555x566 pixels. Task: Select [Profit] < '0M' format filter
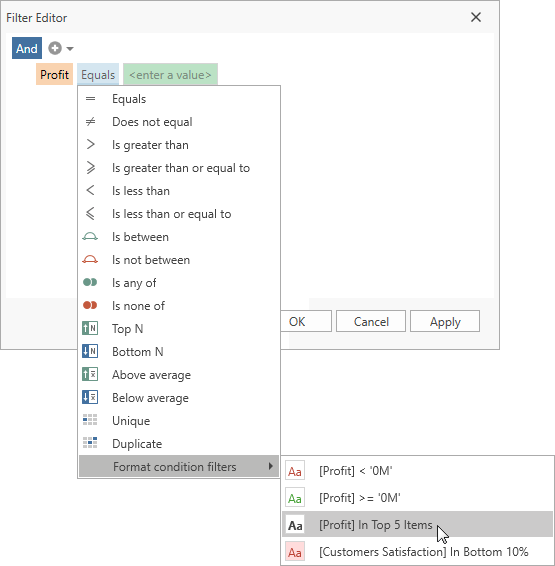418,471
